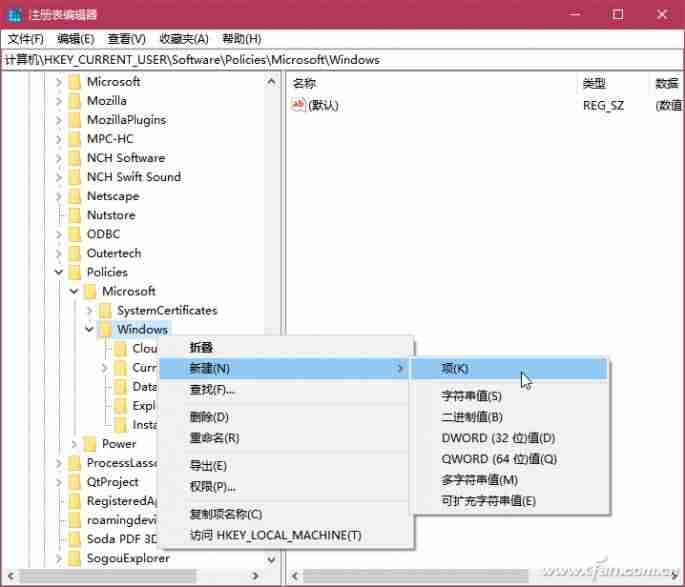Open the 新建(N) submenu
The image size is (685, 587).
pyautogui.click(x=286, y=368)
